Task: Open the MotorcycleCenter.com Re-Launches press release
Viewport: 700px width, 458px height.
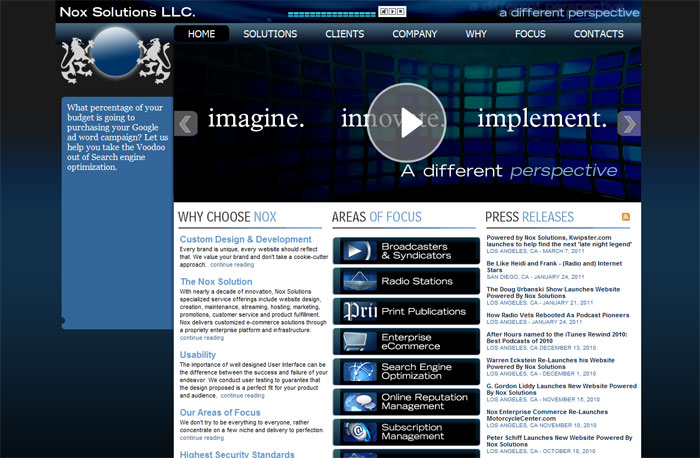Action: pos(547,415)
